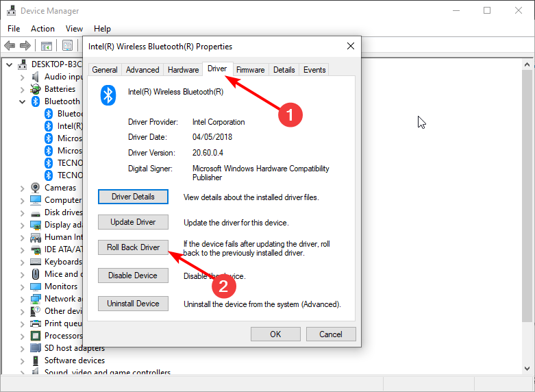Click the DESKTOP-B3C computer icon
This screenshot has height=392, width=535.
click(x=23, y=64)
